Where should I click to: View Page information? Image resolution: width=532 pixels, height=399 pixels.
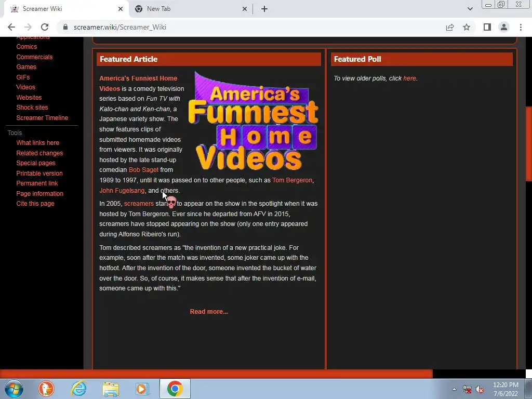point(39,194)
